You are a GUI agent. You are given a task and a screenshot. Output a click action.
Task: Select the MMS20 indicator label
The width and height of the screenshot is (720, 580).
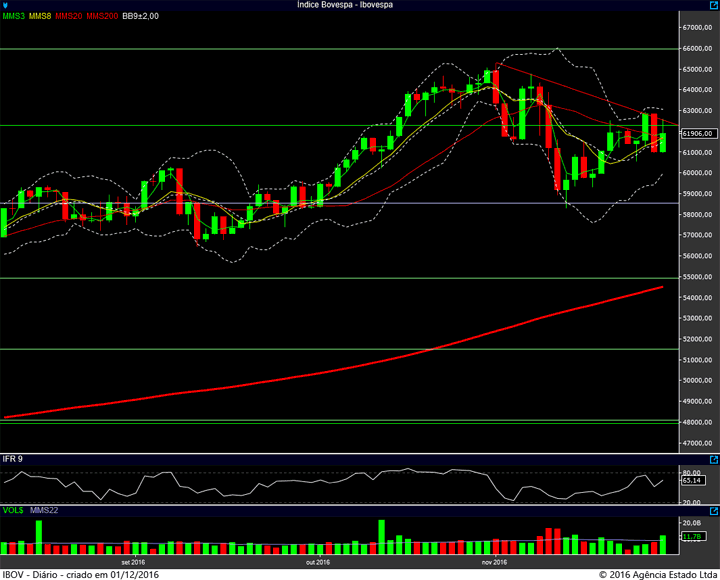point(68,16)
